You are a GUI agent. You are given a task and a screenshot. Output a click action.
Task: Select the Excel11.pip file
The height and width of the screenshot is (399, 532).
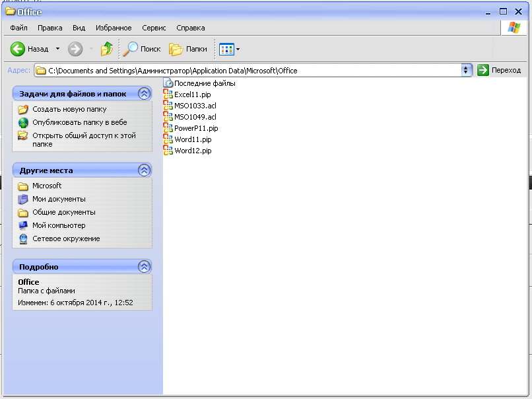[x=192, y=94]
